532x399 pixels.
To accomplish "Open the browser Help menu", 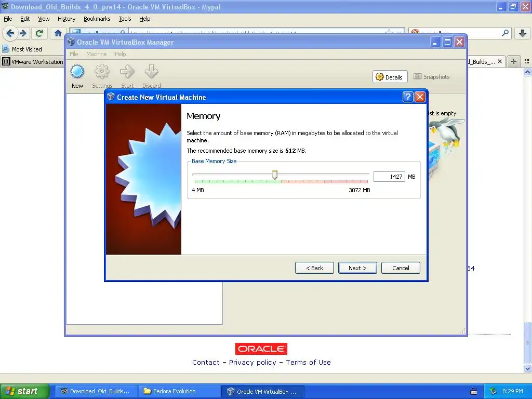I will (x=144, y=19).
